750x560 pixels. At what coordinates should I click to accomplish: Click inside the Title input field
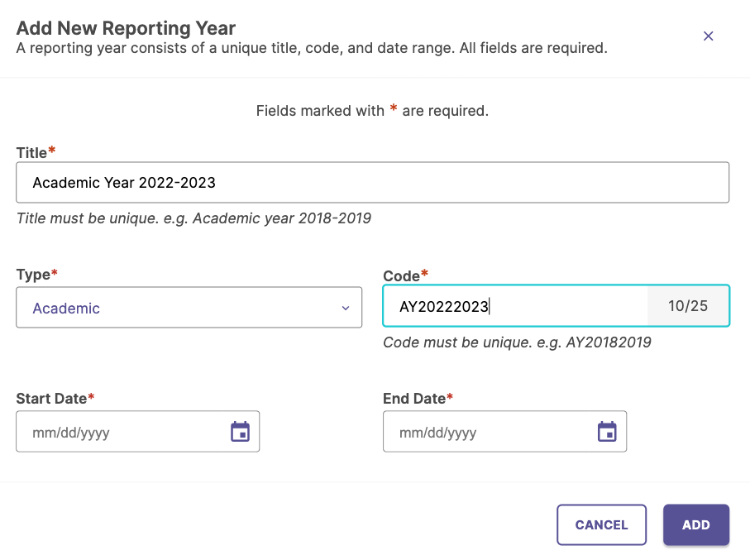click(x=372, y=182)
